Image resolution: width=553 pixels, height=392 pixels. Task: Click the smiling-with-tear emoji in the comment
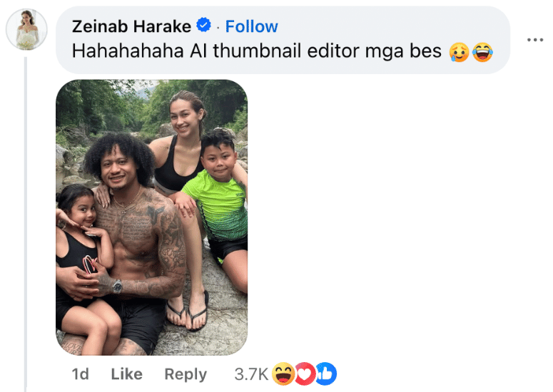[x=459, y=53]
